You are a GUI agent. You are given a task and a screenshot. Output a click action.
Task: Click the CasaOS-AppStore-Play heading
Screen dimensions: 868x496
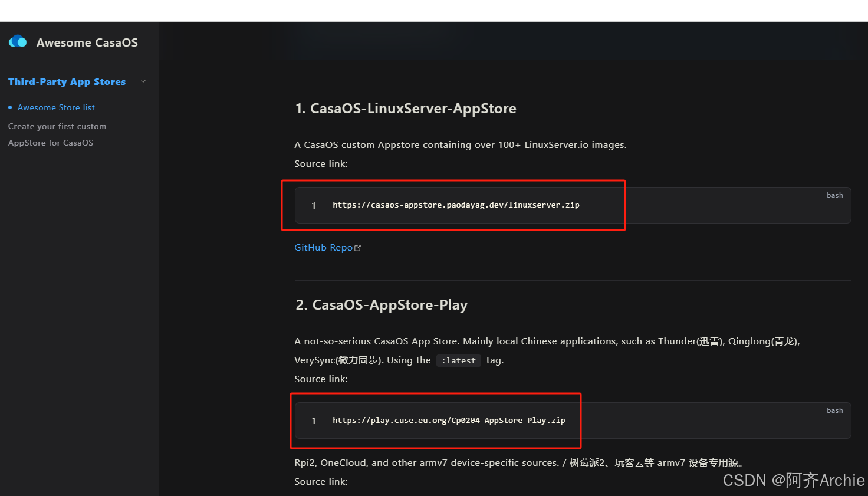[x=382, y=305]
